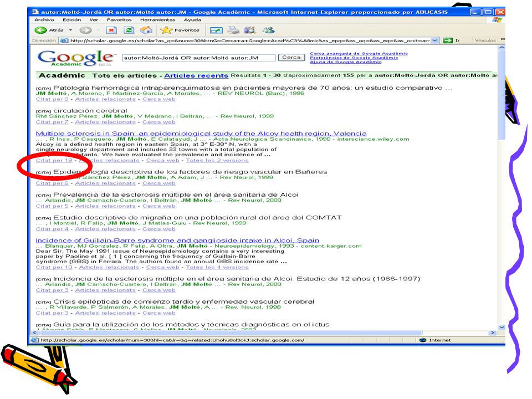
Task: Click the status bar page icon
Action: pyautogui.click(x=34, y=340)
